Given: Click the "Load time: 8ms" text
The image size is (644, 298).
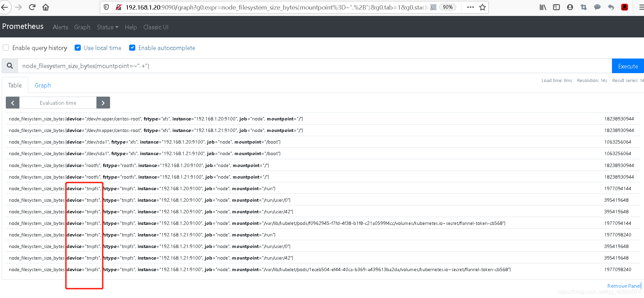Looking at the screenshot, I should pyautogui.click(x=557, y=81).
